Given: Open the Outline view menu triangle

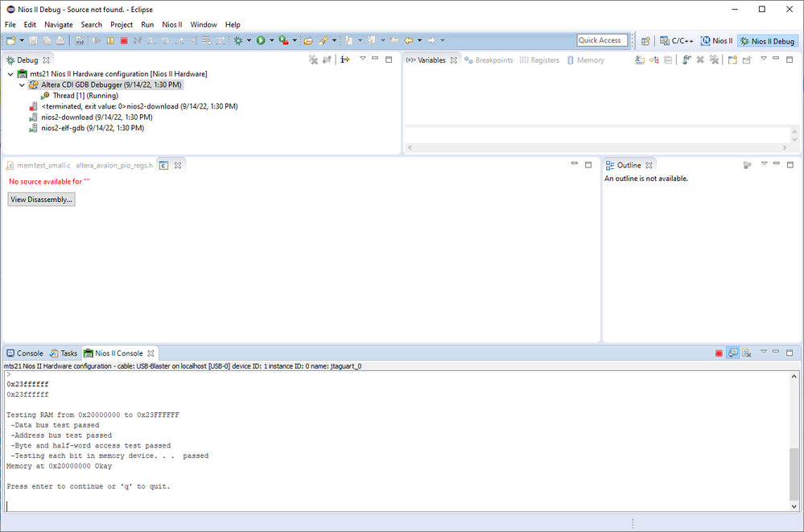Looking at the screenshot, I should (x=764, y=163).
